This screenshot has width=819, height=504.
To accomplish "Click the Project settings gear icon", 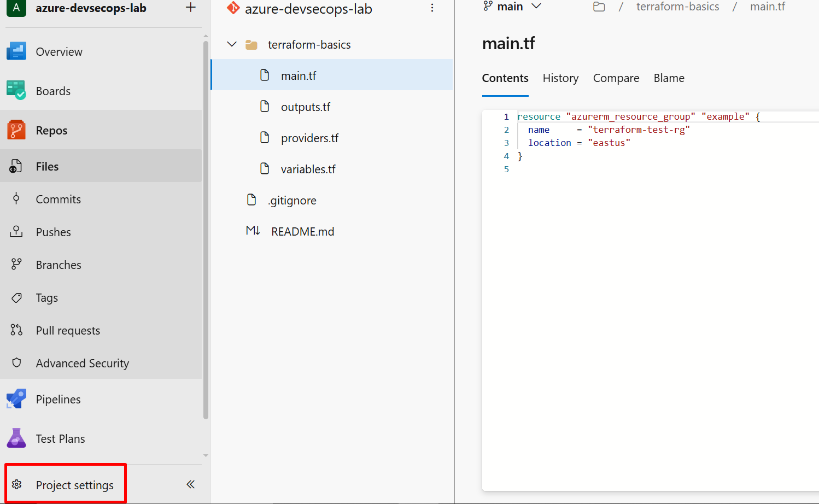I will point(17,484).
